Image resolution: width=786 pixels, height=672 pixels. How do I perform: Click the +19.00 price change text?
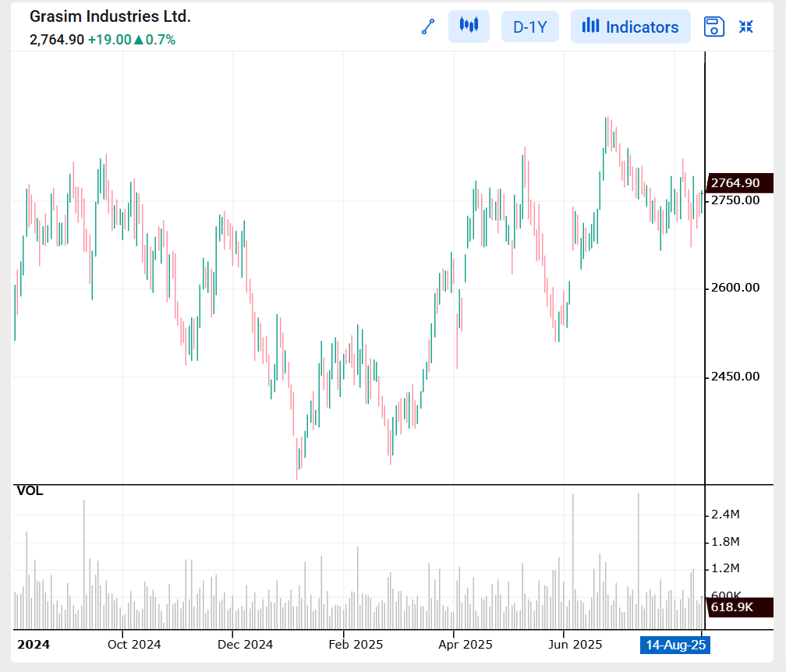point(109,40)
